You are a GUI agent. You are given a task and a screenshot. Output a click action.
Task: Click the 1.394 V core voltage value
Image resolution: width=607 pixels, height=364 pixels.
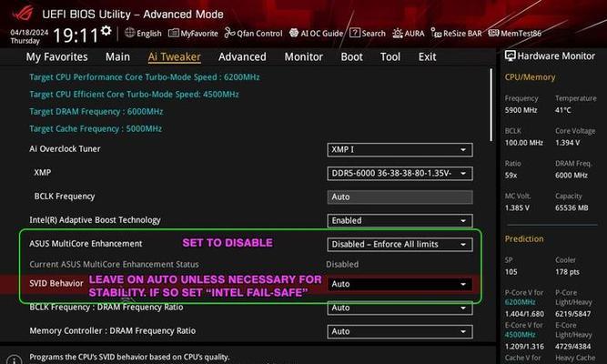click(568, 143)
